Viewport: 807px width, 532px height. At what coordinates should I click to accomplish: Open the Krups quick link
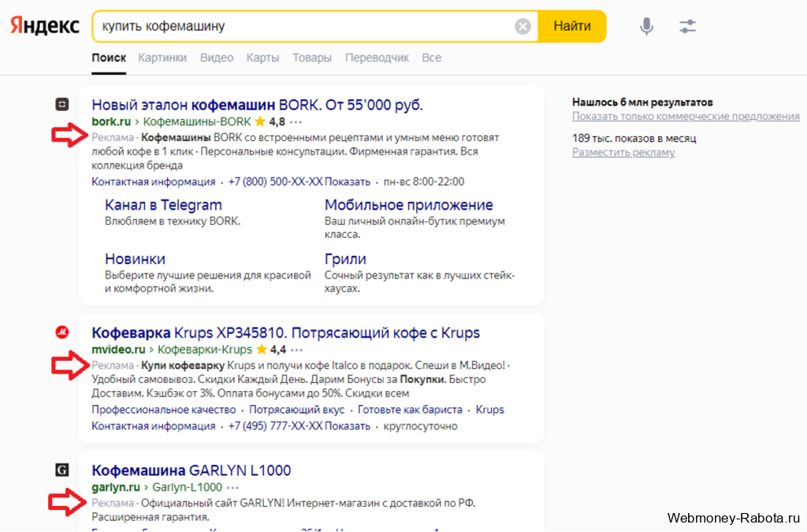[490, 410]
